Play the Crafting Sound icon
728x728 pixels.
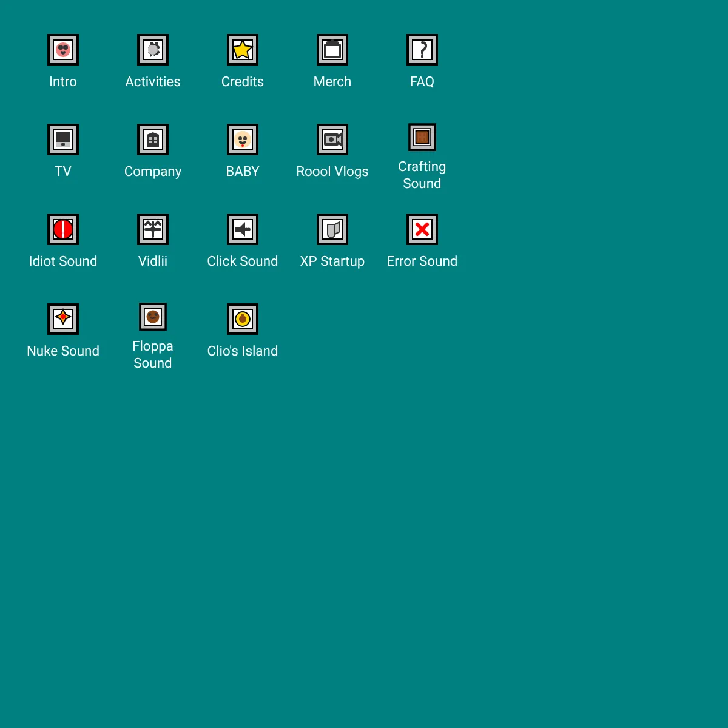click(x=422, y=136)
